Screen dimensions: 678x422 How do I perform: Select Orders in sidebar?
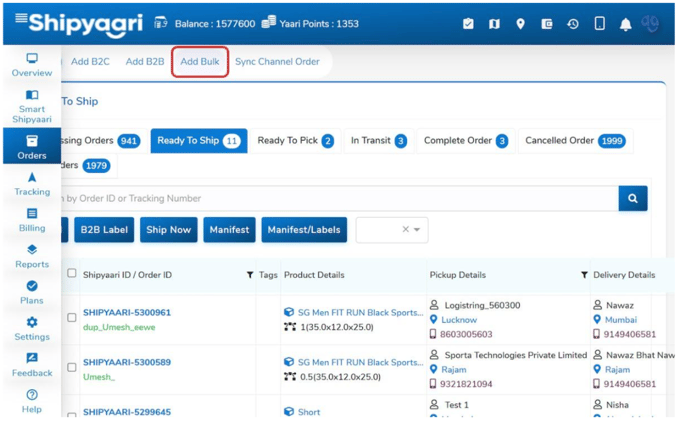32,146
